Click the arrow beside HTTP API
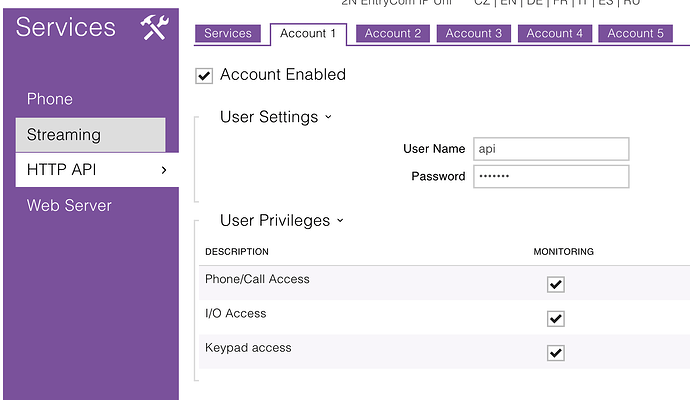 pos(163,170)
